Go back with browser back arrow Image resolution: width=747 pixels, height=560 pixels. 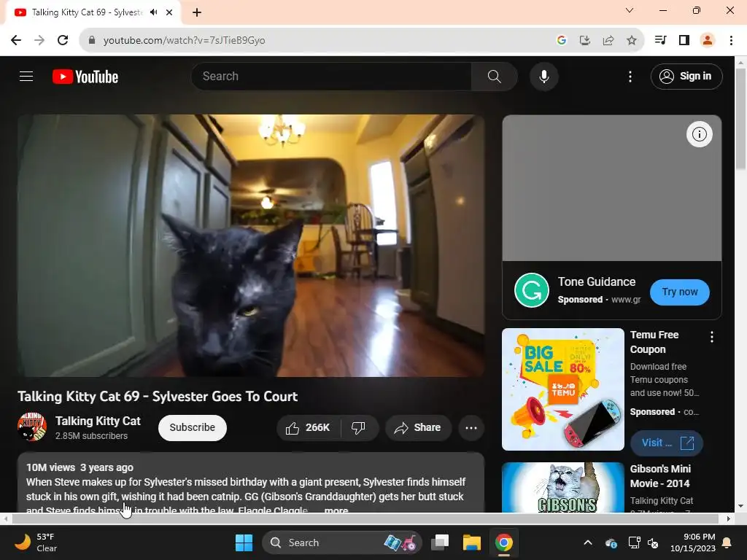pos(16,41)
